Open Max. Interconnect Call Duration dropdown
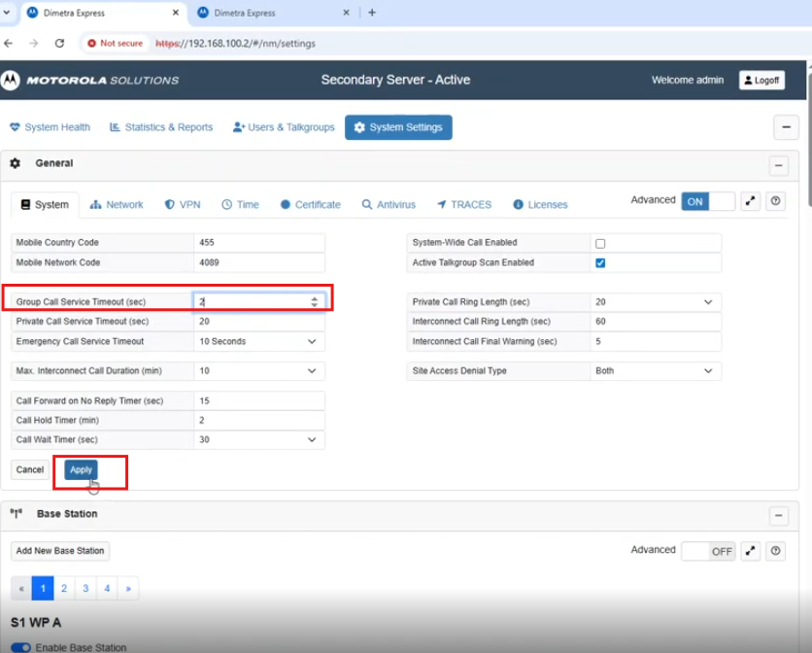This screenshot has width=812, height=653. tap(259, 371)
